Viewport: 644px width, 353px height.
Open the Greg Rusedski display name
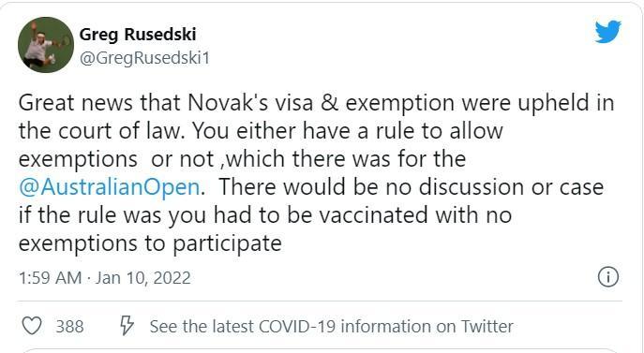(138, 34)
